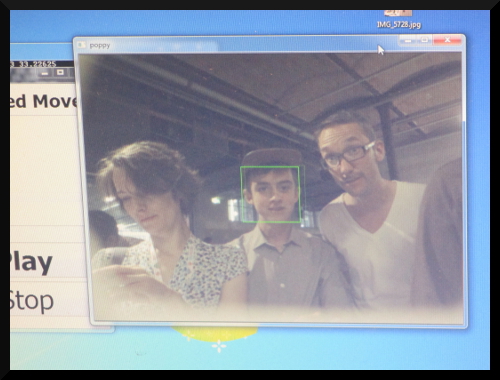Click the green face-detection rectangle
The height and width of the screenshot is (380, 500).
pos(270,194)
